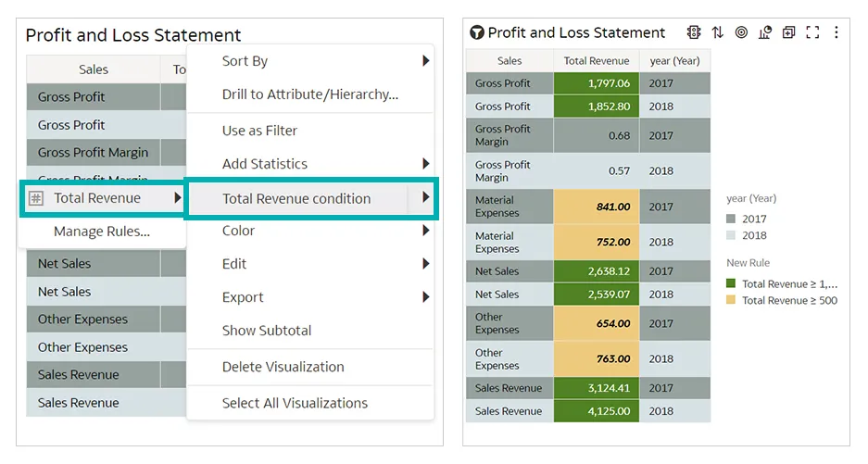This screenshot has width=868, height=464.
Task: Choose Drill to Attribute/Hierarchy option
Action: click(x=309, y=94)
